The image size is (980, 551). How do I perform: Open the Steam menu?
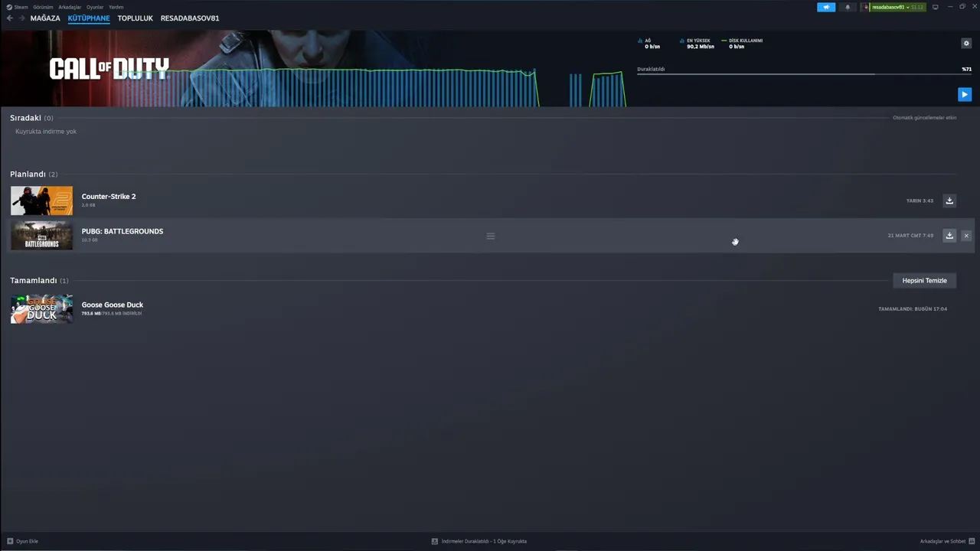pos(18,7)
